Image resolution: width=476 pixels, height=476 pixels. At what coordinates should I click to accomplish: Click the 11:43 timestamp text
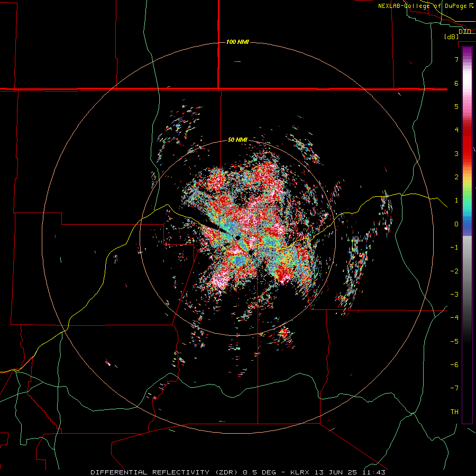pos(373,472)
